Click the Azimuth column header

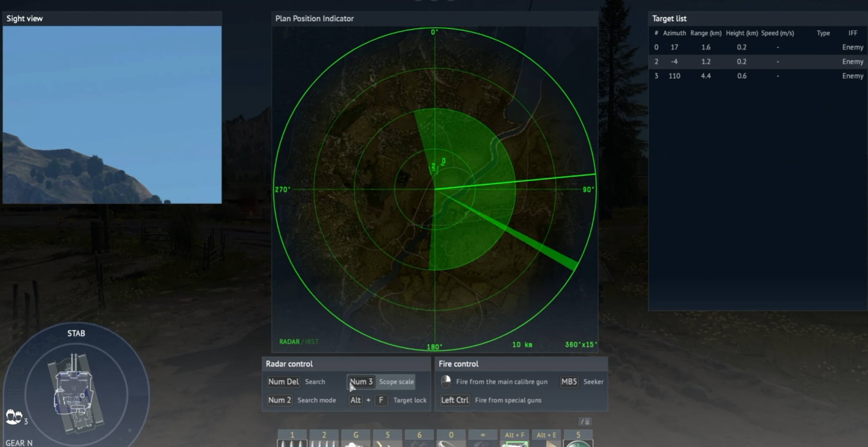tap(674, 33)
